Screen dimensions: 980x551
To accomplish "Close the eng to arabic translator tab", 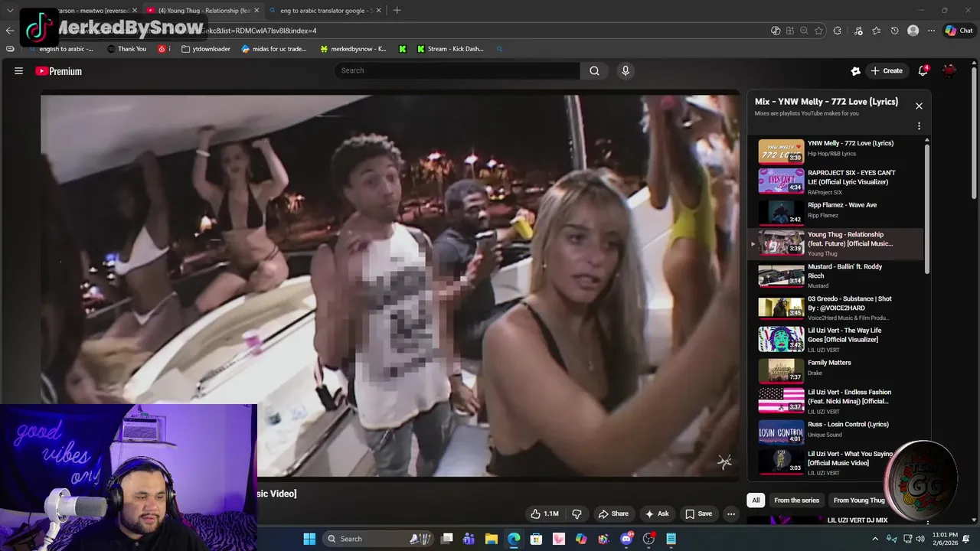I will [x=379, y=11].
